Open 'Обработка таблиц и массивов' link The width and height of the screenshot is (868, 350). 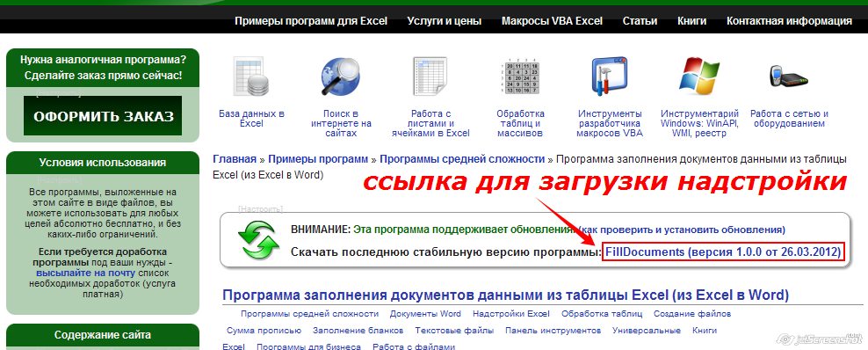coord(520,123)
